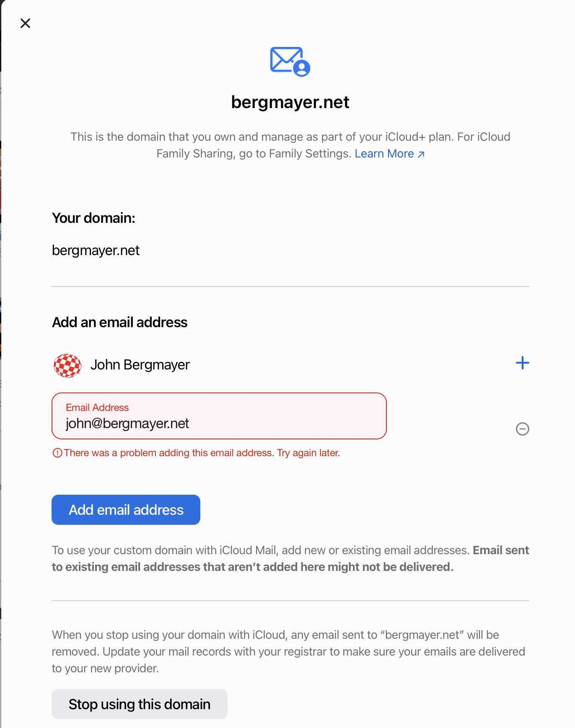575x728 pixels.
Task: Click the red error warning icon
Action: 57,453
